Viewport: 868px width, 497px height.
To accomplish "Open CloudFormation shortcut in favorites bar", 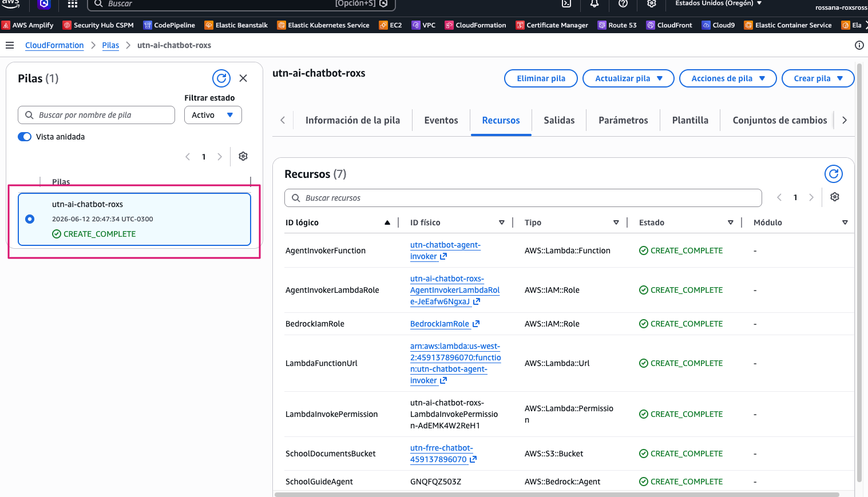I will pos(476,25).
